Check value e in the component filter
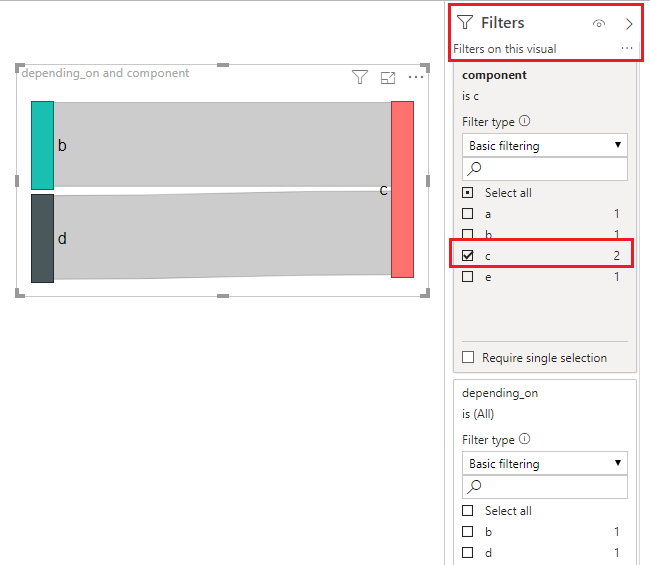Screen dimensions: 650x565 pos(468,277)
